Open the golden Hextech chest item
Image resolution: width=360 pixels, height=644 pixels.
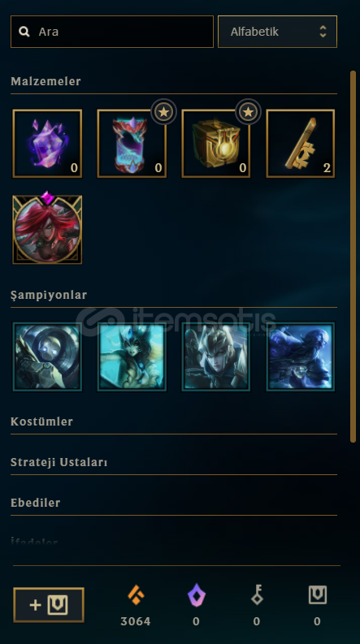click(216, 144)
